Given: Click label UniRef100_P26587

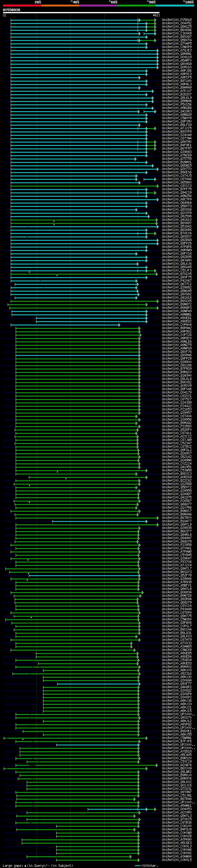Looking at the screenshot, I should coord(177,501).
